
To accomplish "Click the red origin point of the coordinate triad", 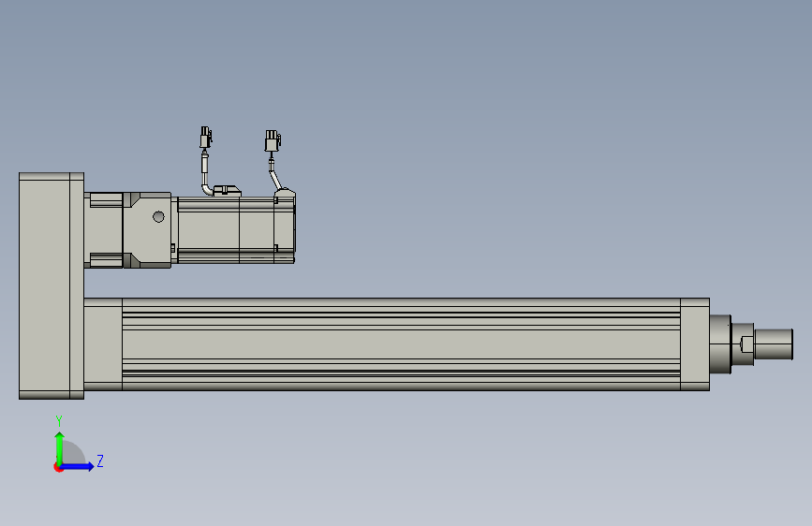I will 58,467.
